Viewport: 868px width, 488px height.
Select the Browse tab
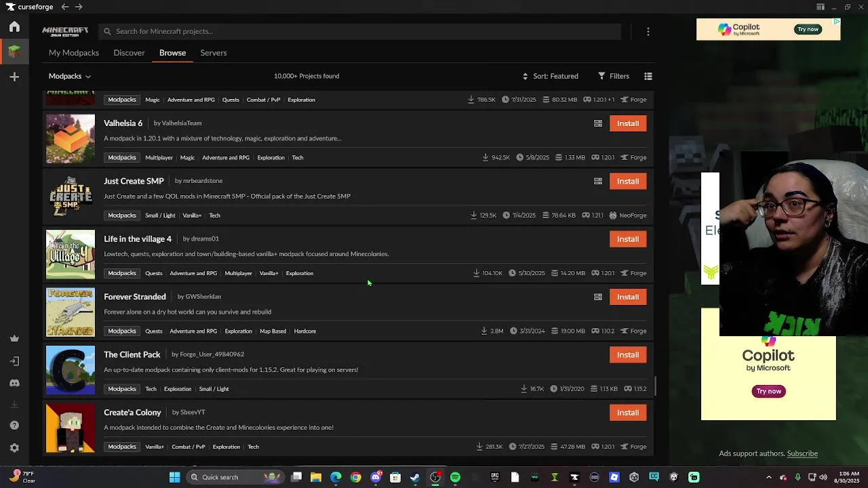coord(172,53)
